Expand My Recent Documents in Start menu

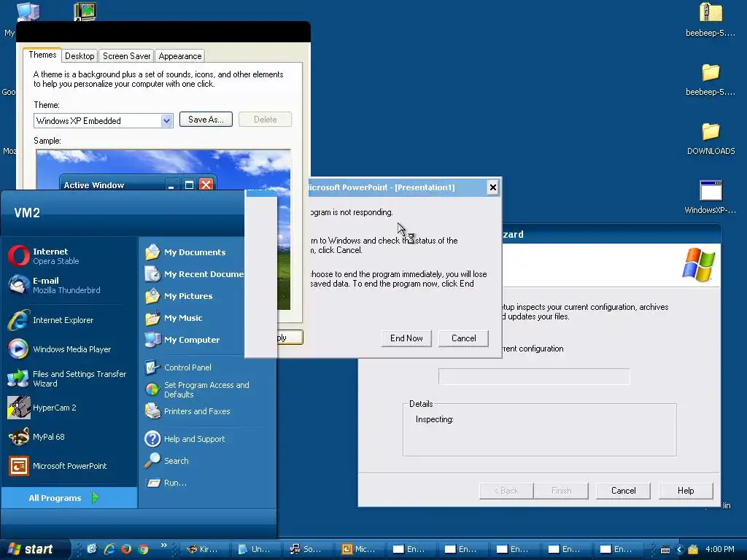click(x=193, y=274)
